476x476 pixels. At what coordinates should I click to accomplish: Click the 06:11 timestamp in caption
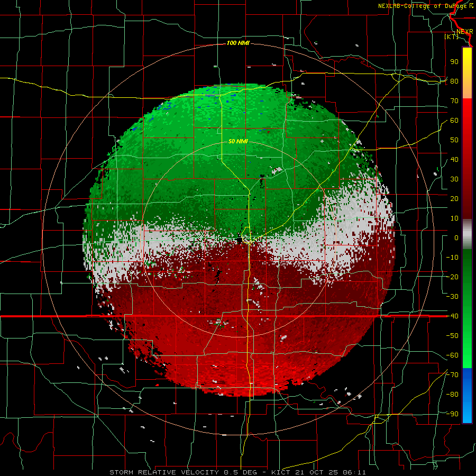point(353,472)
